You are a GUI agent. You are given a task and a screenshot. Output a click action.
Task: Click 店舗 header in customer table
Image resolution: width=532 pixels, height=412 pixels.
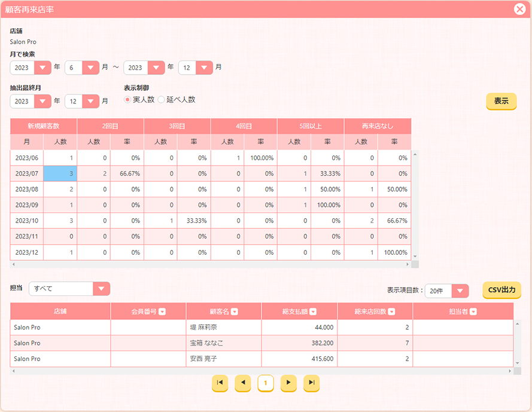click(60, 312)
